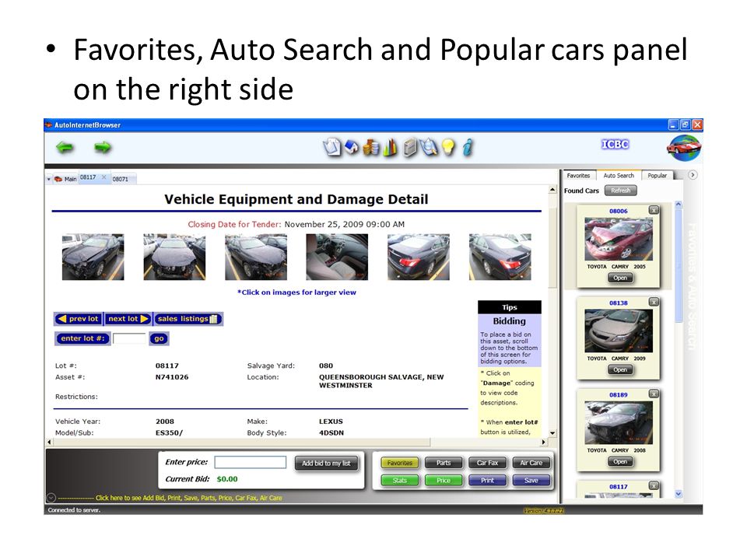Go forward with the green right arrow
The width and height of the screenshot is (747, 560).
coord(103,148)
